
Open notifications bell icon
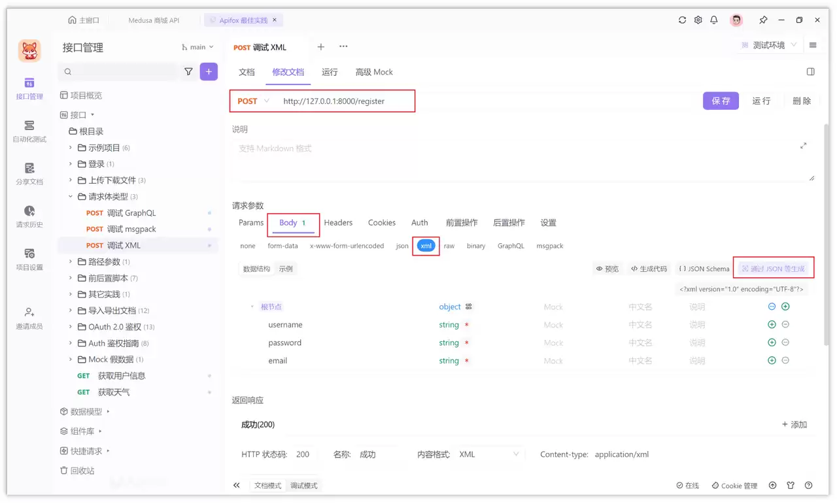pyautogui.click(x=714, y=20)
